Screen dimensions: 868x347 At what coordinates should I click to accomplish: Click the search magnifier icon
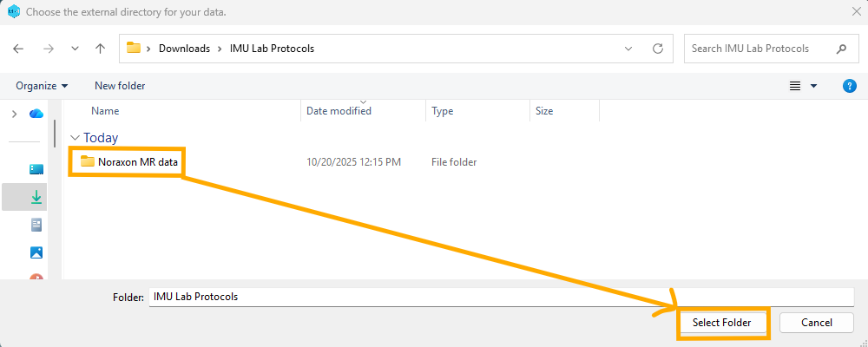841,49
